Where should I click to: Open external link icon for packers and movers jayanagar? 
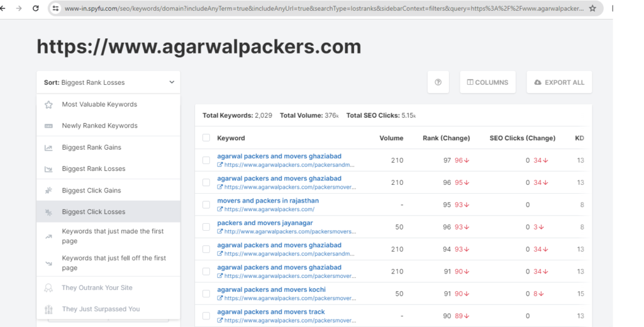click(220, 231)
